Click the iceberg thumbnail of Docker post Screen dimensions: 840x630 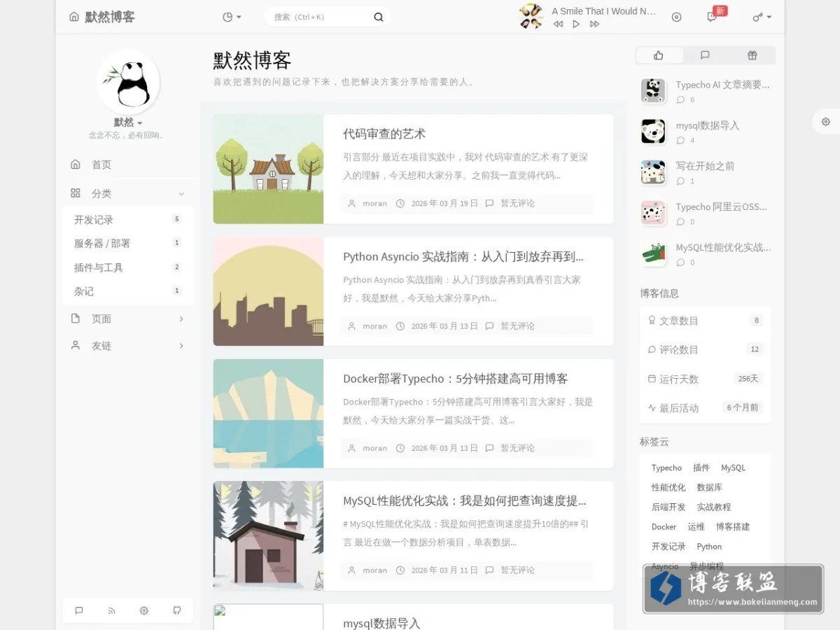[x=268, y=414]
